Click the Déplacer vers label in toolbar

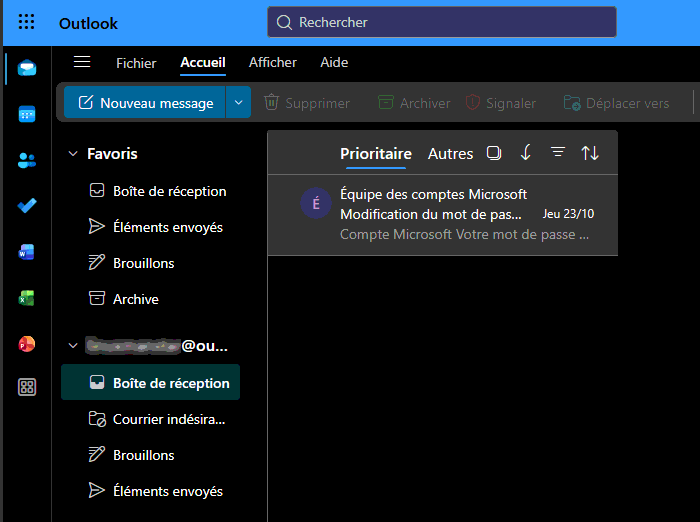627,104
